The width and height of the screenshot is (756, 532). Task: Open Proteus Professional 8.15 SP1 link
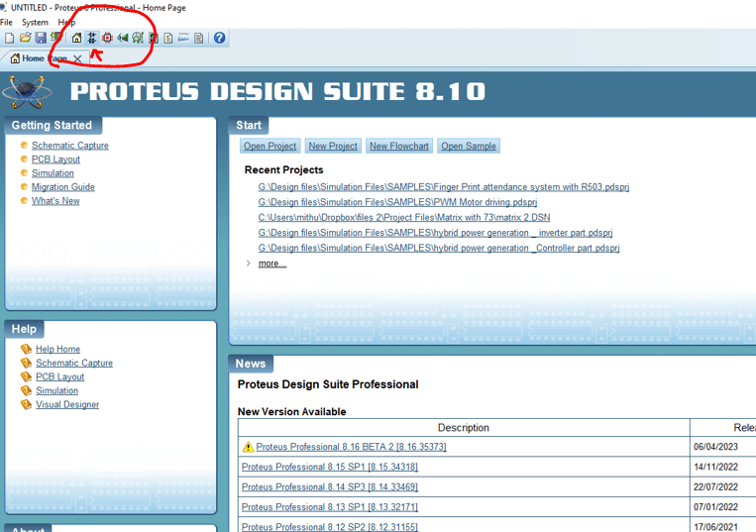(330, 467)
